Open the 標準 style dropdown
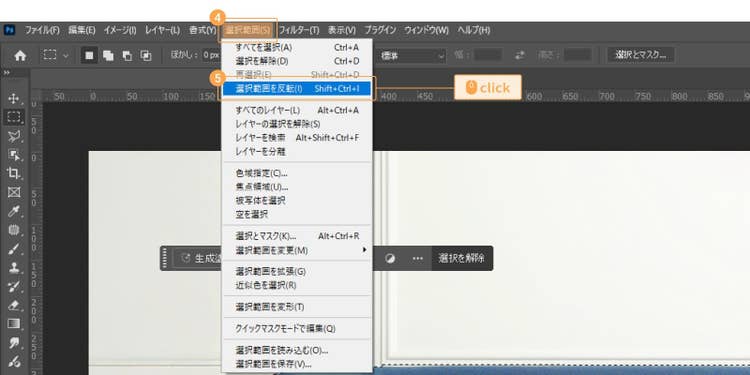 pyautogui.click(x=412, y=55)
